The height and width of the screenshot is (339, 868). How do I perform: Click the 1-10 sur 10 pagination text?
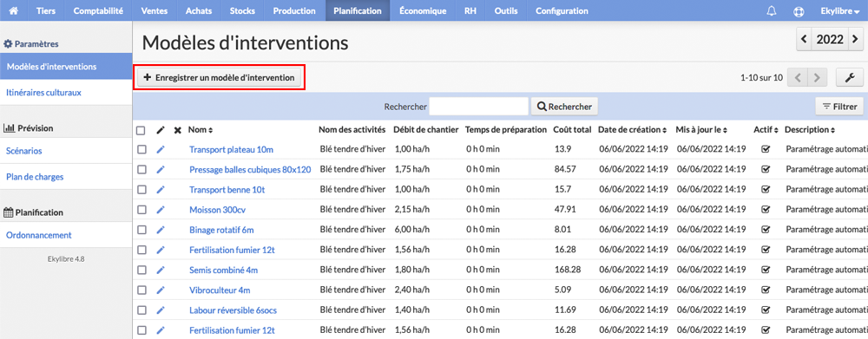pos(762,78)
